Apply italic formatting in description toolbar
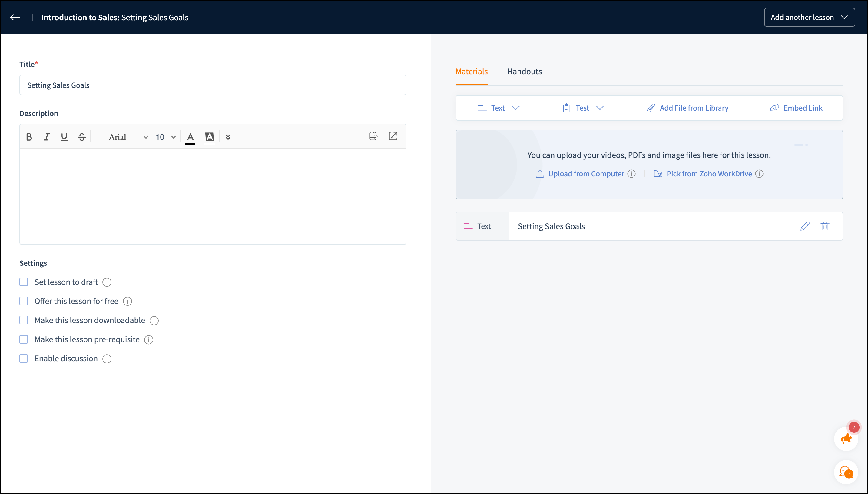868x494 pixels. click(46, 137)
